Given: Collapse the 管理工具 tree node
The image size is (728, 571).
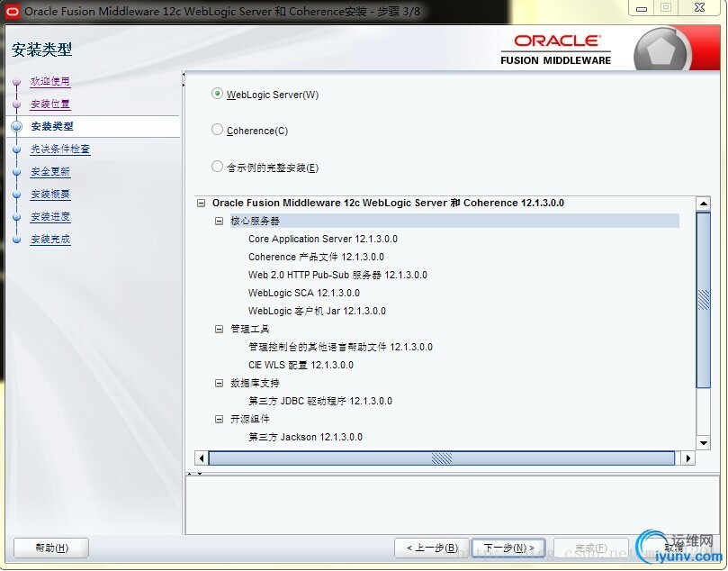Looking at the screenshot, I should (x=220, y=329).
